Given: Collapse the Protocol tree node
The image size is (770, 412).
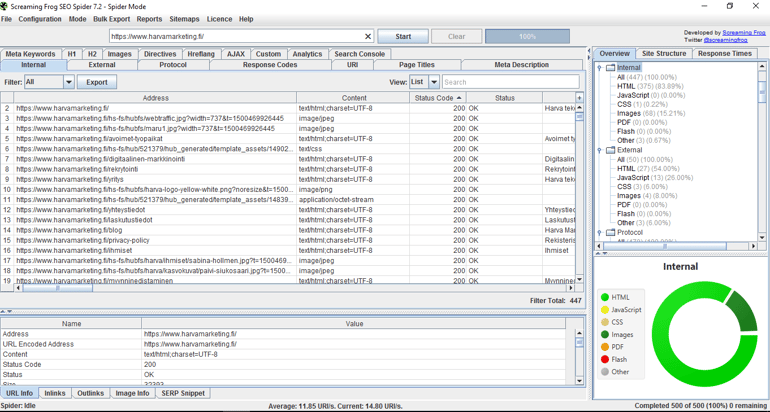Looking at the screenshot, I should tap(600, 233).
